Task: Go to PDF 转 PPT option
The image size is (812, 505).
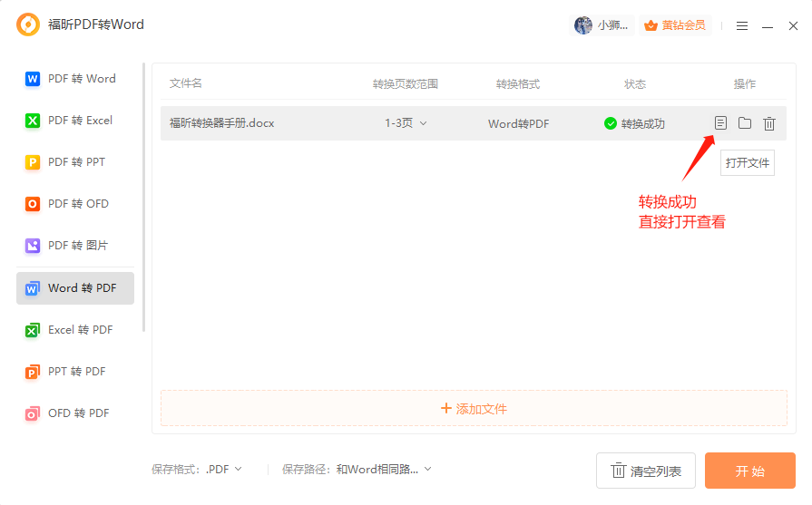Action: pyautogui.click(x=75, y=162)
